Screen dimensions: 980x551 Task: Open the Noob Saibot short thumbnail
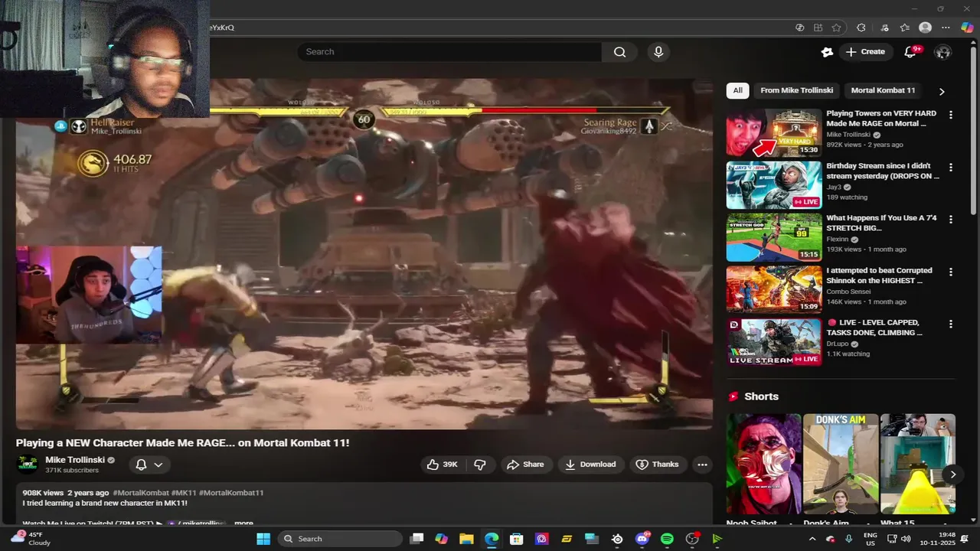(x=763, y=465)
